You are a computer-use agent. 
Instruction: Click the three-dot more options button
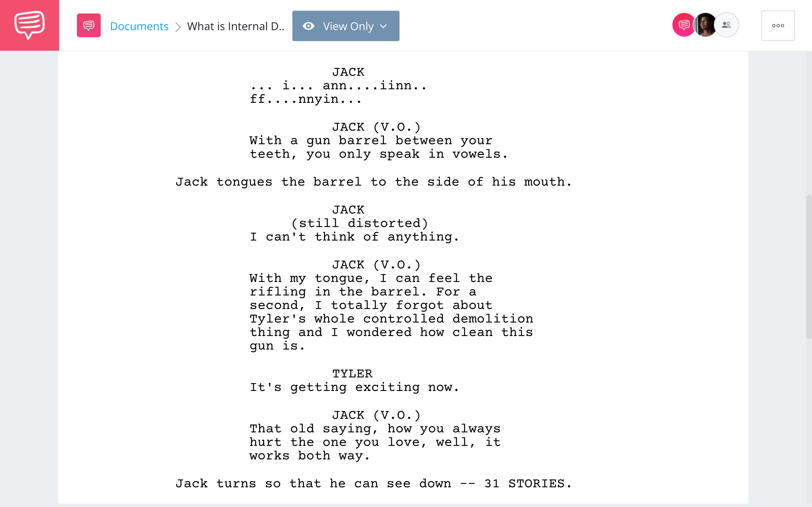[778, 26]
